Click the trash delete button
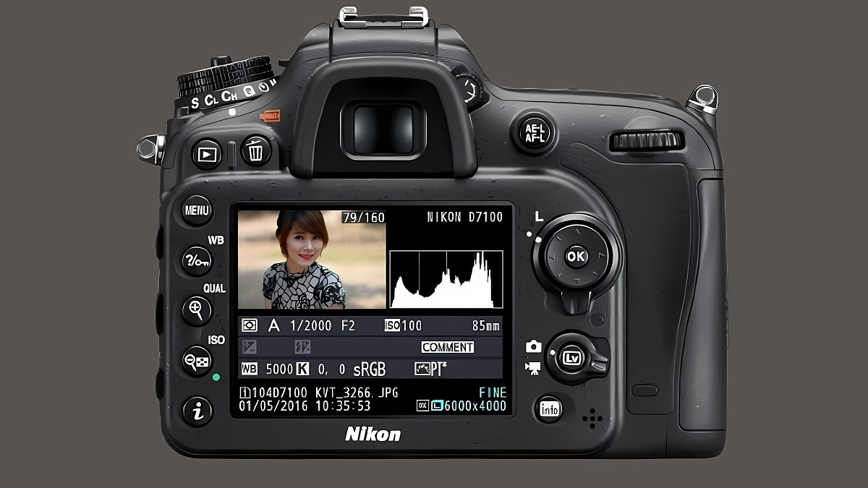The image size is (868, 488). pyautogui.click(x=255, y=151)
